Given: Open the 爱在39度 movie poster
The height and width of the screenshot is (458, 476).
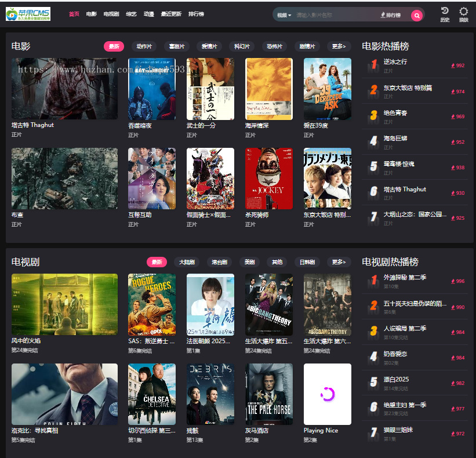Looking at the screenshot, I should tap(328, 89).
